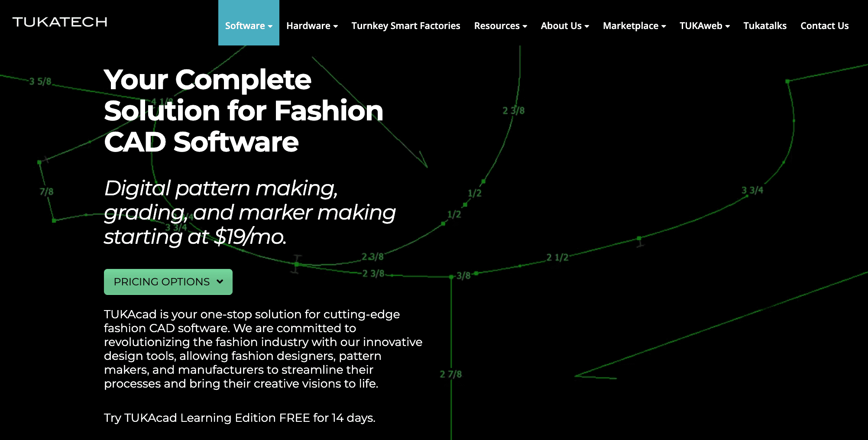The height and width of the screenshot is (440, 868).
Task: Click the green Pricing Options button
Action: 168,282
